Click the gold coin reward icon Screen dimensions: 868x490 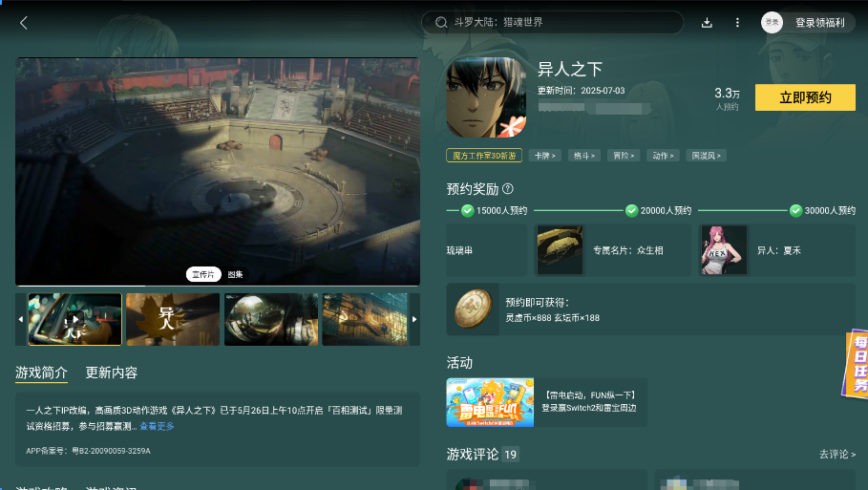coord(473,309)
